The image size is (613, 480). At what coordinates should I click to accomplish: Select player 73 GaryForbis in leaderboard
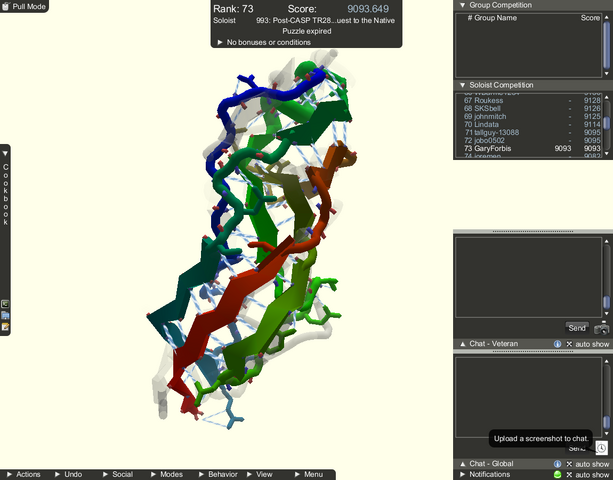pos(532,149)
